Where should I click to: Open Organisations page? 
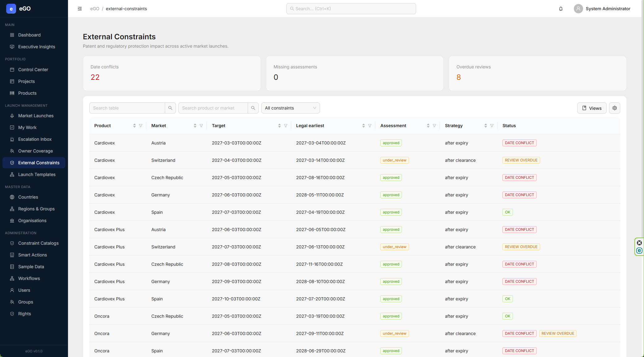click(34, 221)
